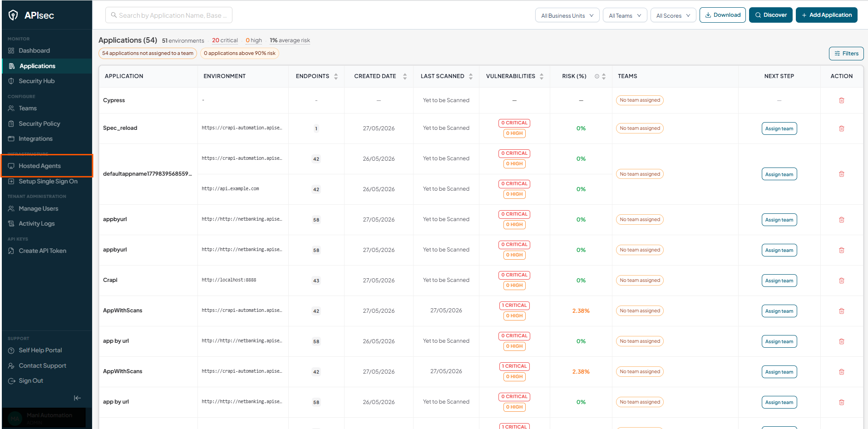Image resolution: width=868 pixels, height=429 pixels.
Task: Click the search by application name field
Action: (x=169, y=15)
